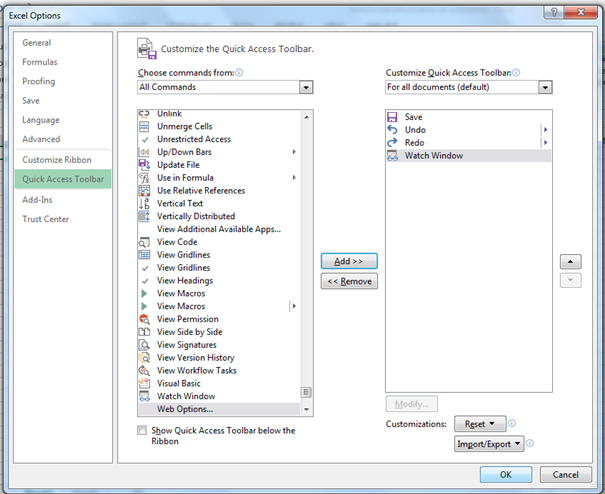This screenshot has width=605, height=494.
Task: Click the info icon next to Reset
Action: [x=512, y=423]
